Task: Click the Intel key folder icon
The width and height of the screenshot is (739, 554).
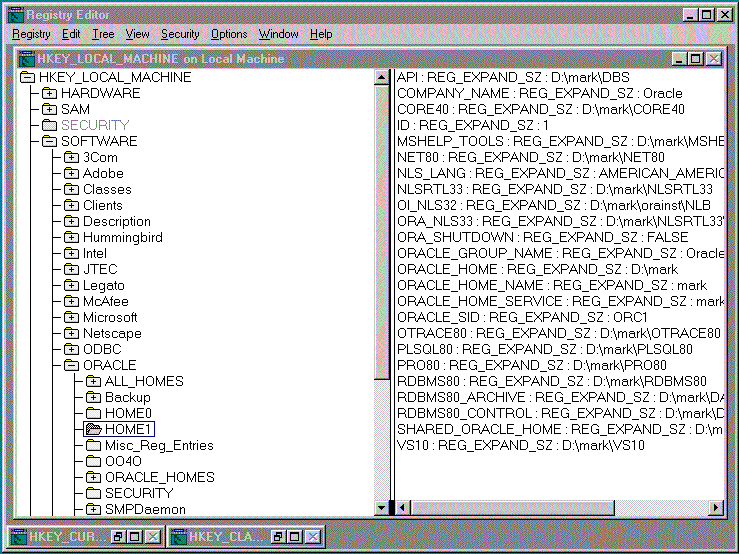Action: tap(71, 253)
